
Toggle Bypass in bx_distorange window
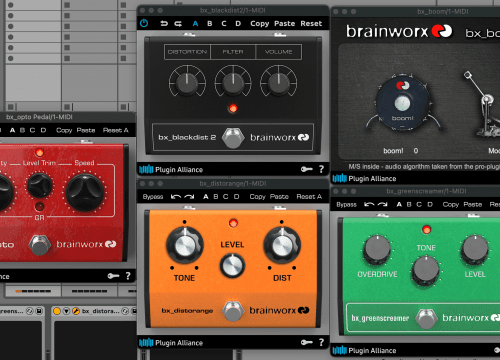point(153,197)
